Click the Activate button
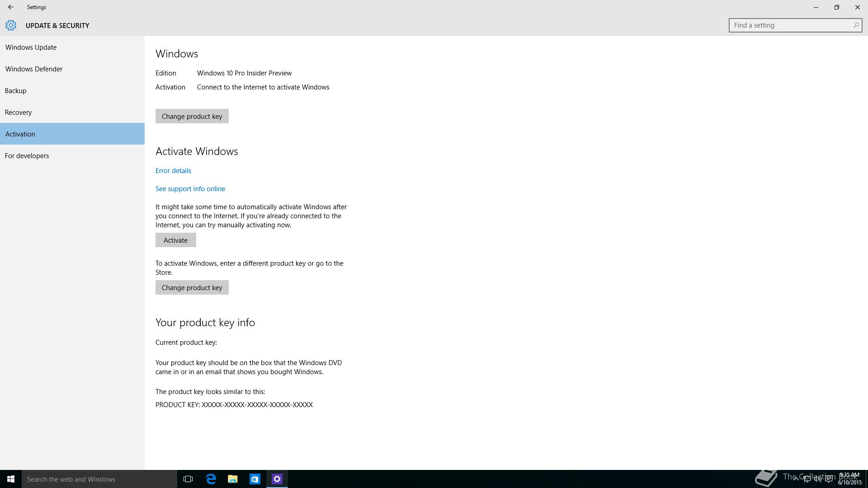Image resolution: width=868 pixels, height=488 pixels. (x=176, y=240)
